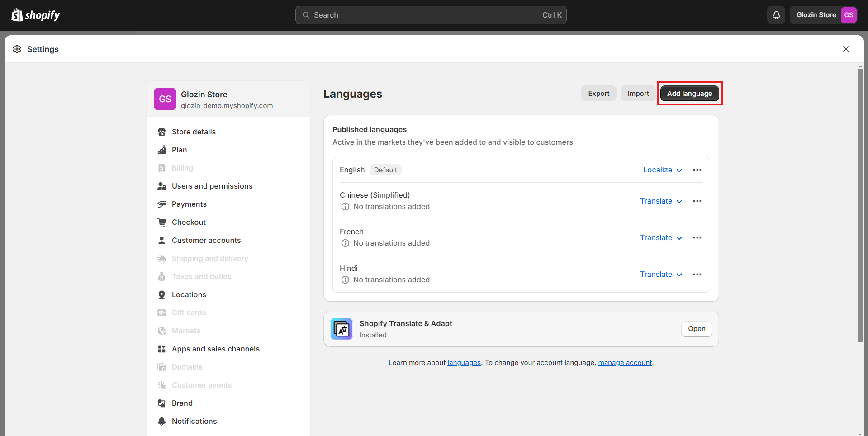The height and width of the screenshot is (436, 868).
Task: Open more options for Hindi language
Action: coord(697,275)
